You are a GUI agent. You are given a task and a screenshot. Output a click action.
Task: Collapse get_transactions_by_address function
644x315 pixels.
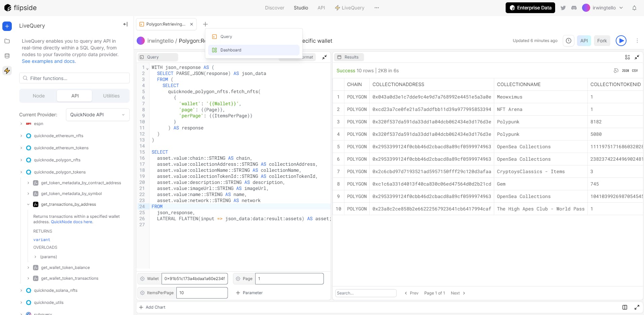(x=28, y=204)
